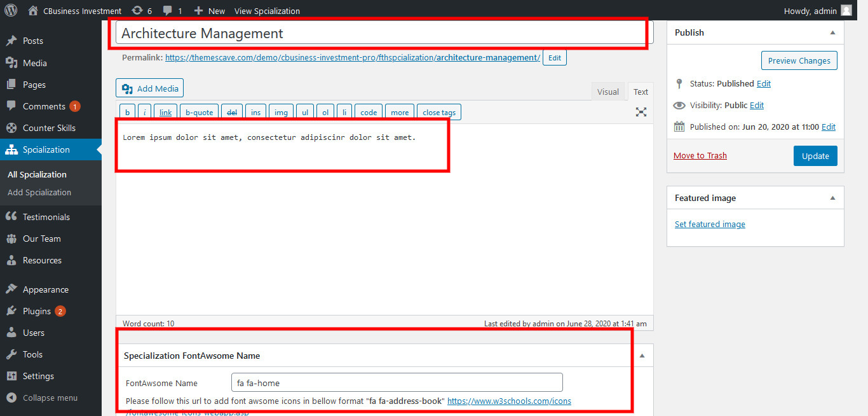Screen dimensions: 868x416
Task: Click the ol quicktag button
Action: click(325, 112)
